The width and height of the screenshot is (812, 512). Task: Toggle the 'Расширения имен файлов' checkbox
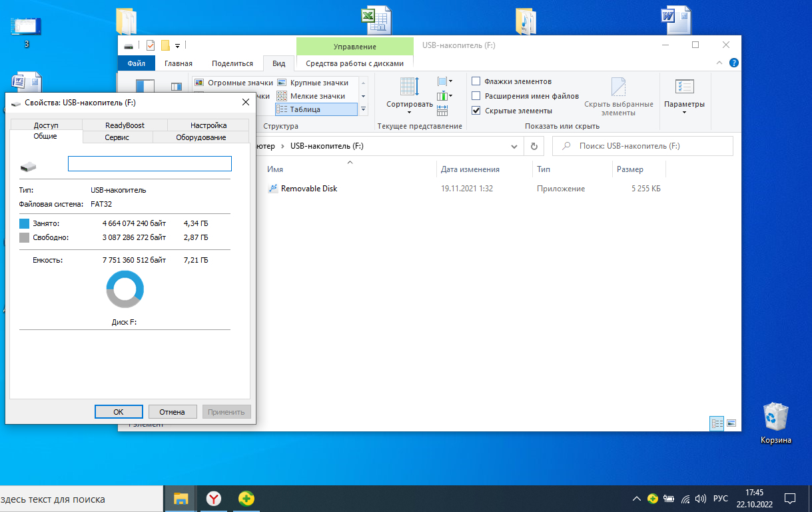[476, 96]
